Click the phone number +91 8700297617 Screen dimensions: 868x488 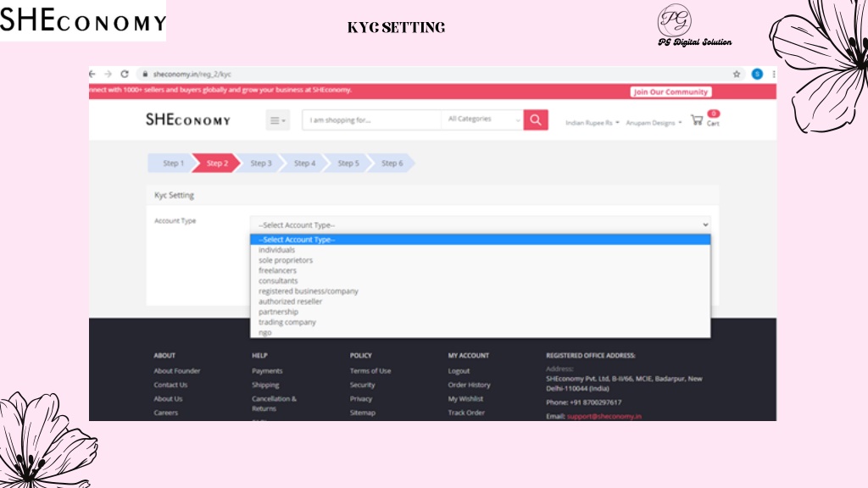pos(596,402)
